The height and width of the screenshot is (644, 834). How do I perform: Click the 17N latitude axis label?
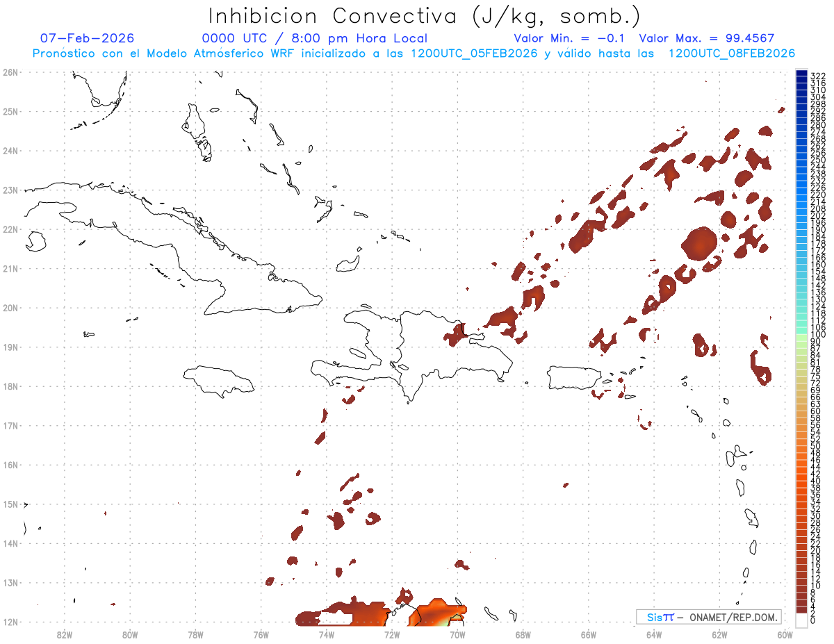click(x=10, y=425)
